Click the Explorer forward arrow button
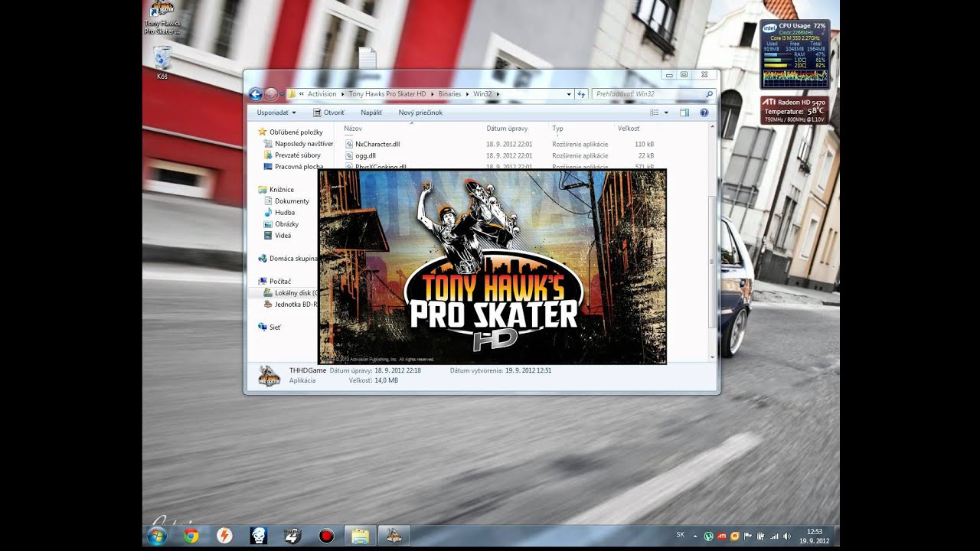This screenshot has height=551, width=980. (271, 94)
